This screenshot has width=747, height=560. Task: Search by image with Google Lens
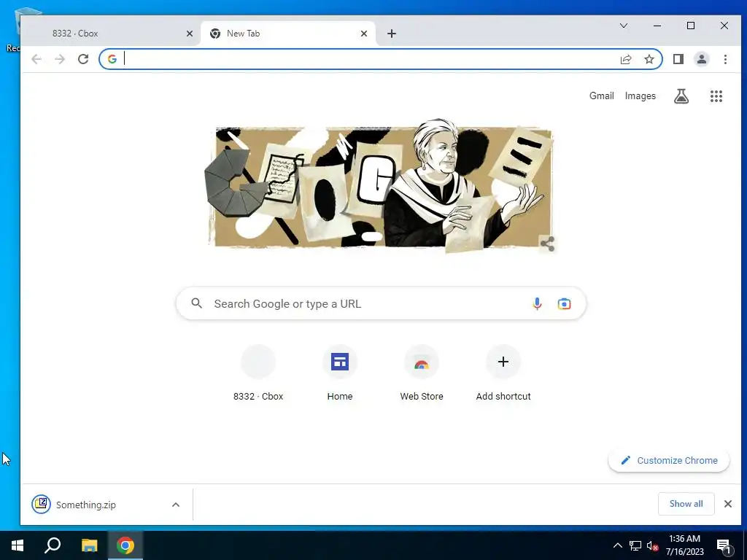point(564,304)
